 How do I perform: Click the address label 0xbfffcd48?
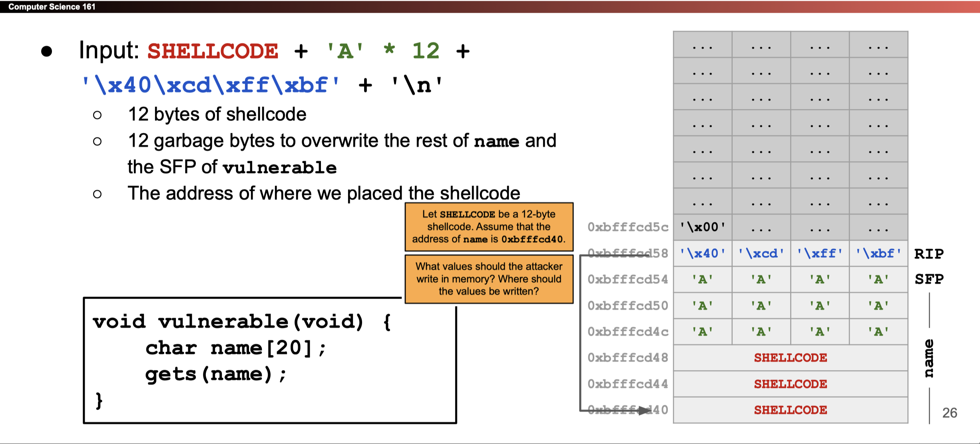click(x=627, y=358)
